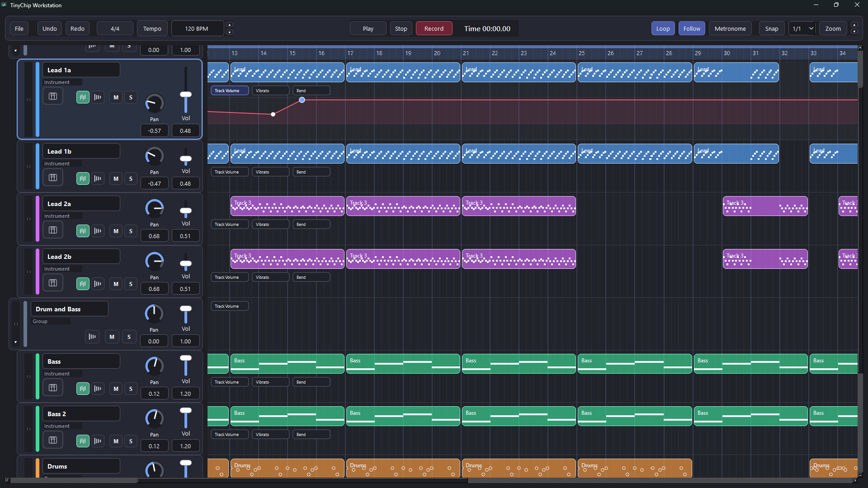Screen dimensions: 868x488
Task: Zoom in with Zoom up arrow
Action: [854, 25]
